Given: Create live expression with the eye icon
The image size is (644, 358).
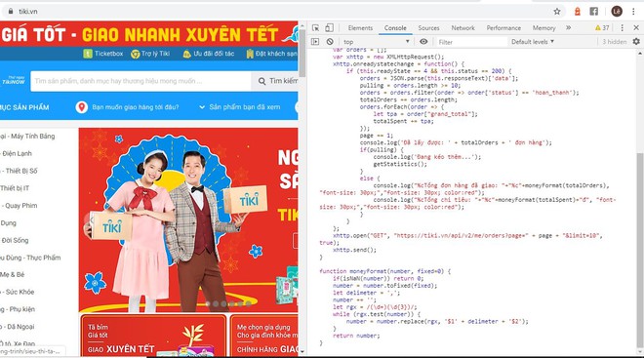Looking at the screenshot, I should (x=423, y=42).
